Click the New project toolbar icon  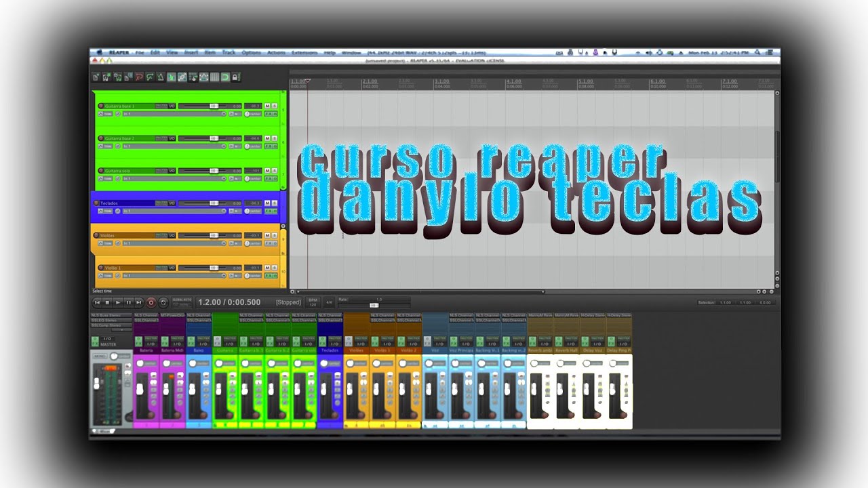96,77
